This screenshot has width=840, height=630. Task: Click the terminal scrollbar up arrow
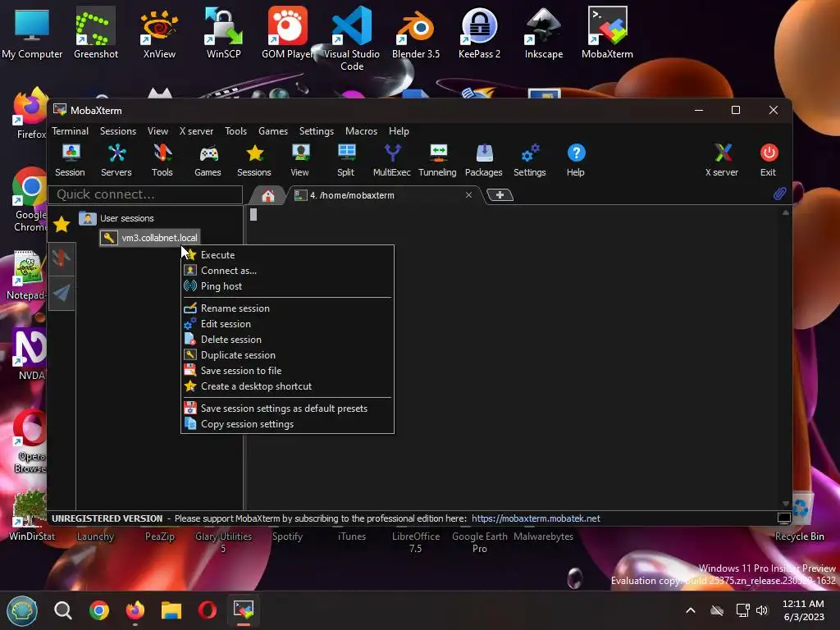(785, 212)
